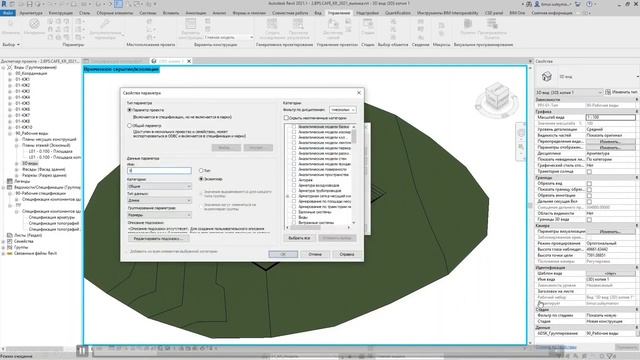Image resolution: width=640 pixels, height=360 pixels.
Task: Click Легенды icon in project browser
Action: (10, 181)
